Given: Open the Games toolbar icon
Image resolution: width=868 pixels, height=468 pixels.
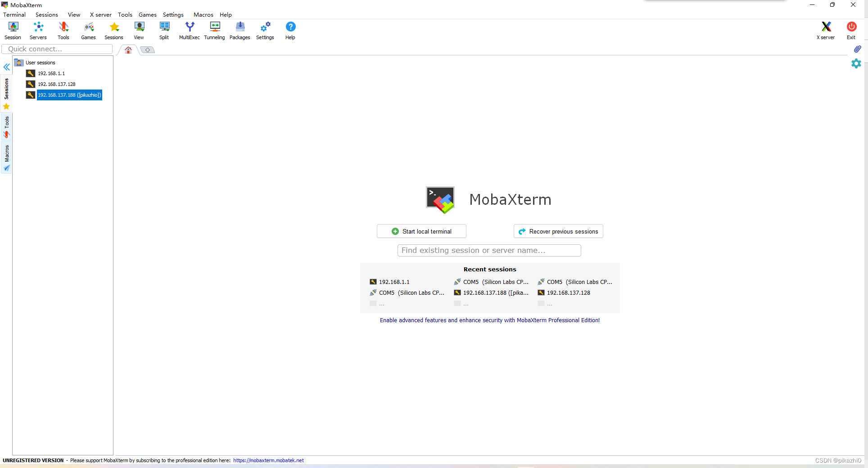Looking at the screenshot, I should [88, 31].
